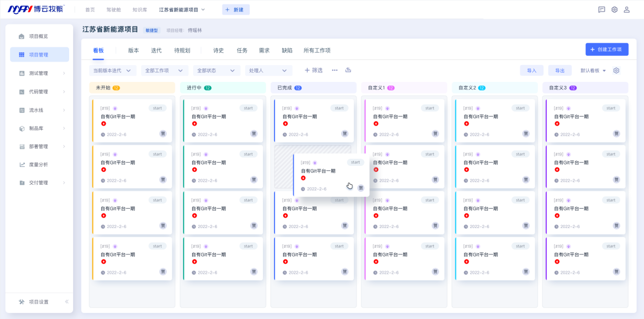
Task: Expand the 部署管理 sidebar chevron
Action: [x=64, y=147]
